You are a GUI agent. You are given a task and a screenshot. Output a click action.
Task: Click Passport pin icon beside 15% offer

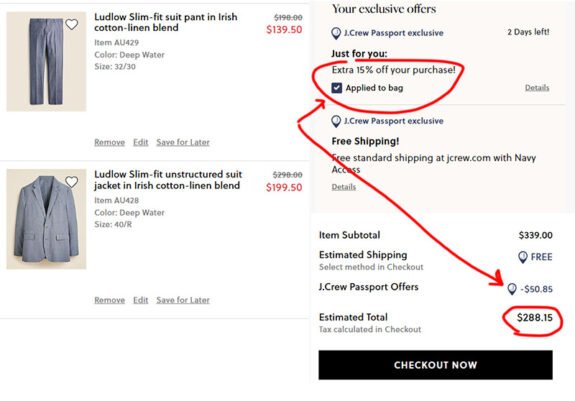coord(336,33)
